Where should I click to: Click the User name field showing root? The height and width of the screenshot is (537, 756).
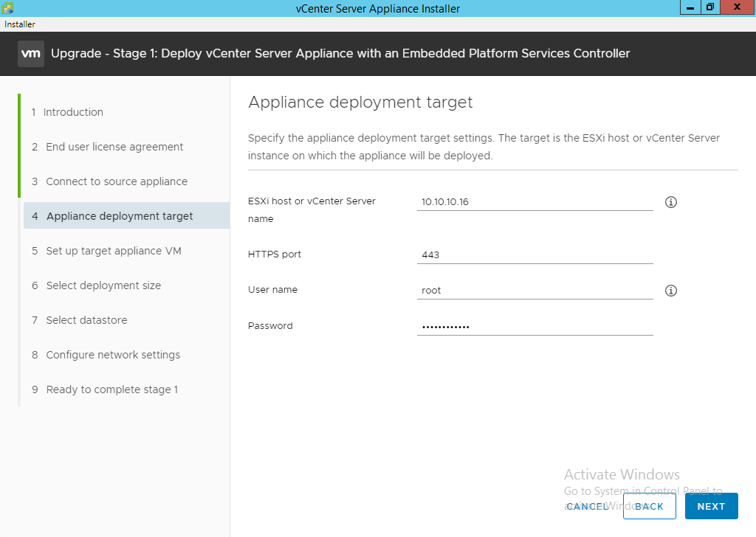point(535,291)
